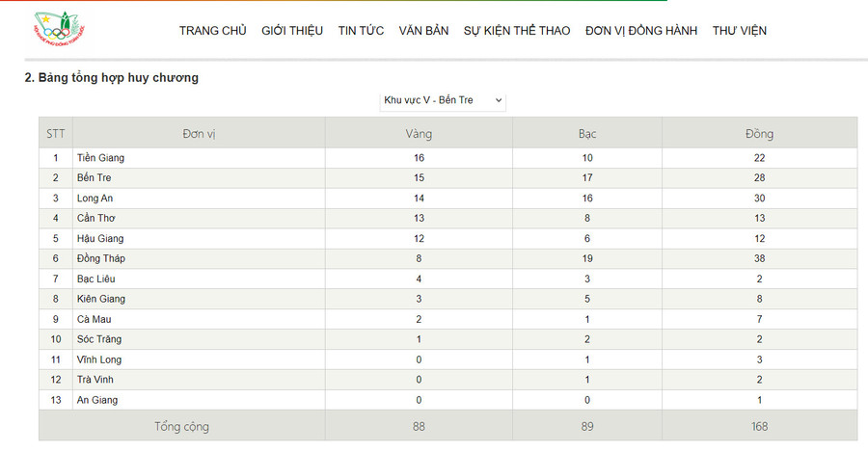Select the Văn Bản menu item
868x452 pixels.
click(423, 31)
